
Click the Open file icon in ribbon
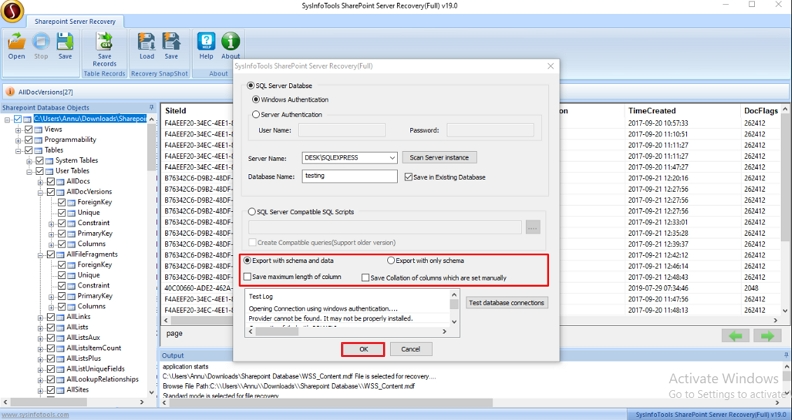click(17, 44)
